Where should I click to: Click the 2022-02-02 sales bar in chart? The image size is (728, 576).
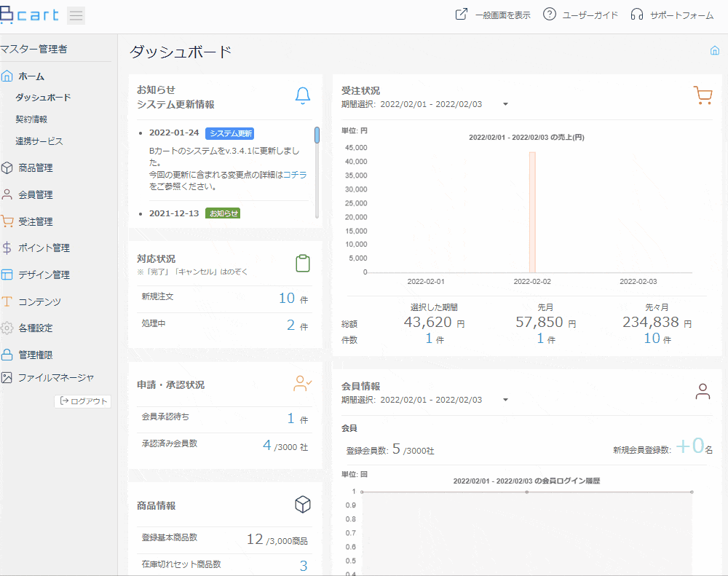[x=533, y=212]
